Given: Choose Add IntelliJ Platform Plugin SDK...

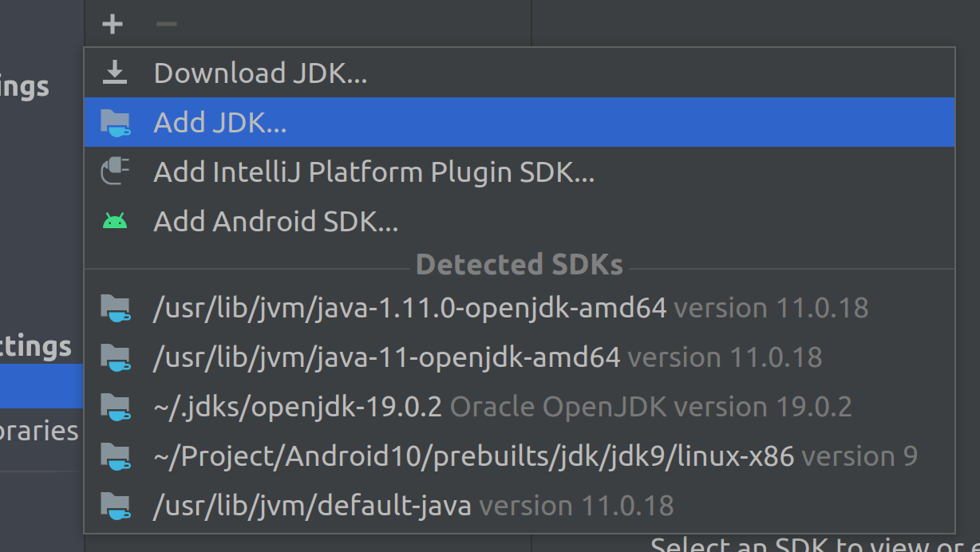Looking at the screenshot, I should [x=520, y=172].
